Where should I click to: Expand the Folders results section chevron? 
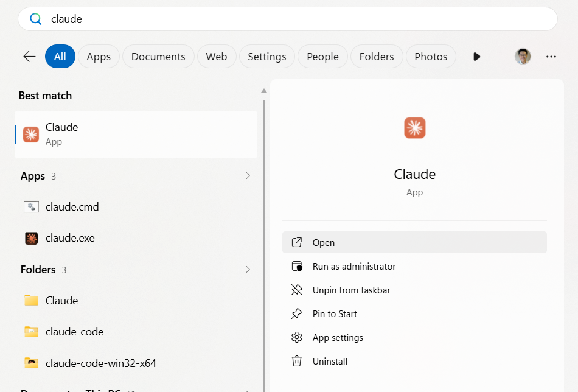point(248,270)
